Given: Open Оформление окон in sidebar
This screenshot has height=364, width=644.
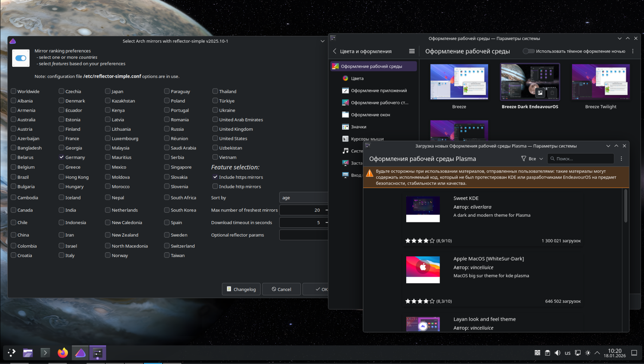Looking at the screenshot, I should tap(373, 115).
